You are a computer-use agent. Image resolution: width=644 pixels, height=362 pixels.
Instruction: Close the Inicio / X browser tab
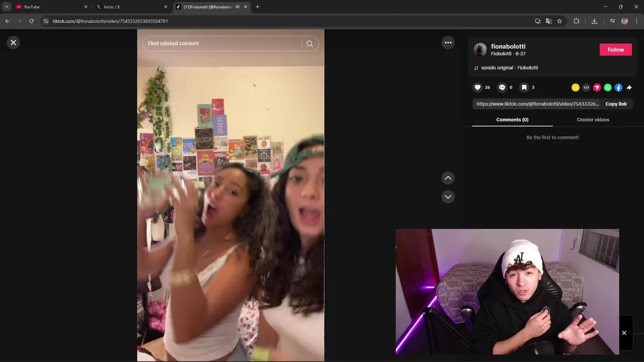coord(166,7)
